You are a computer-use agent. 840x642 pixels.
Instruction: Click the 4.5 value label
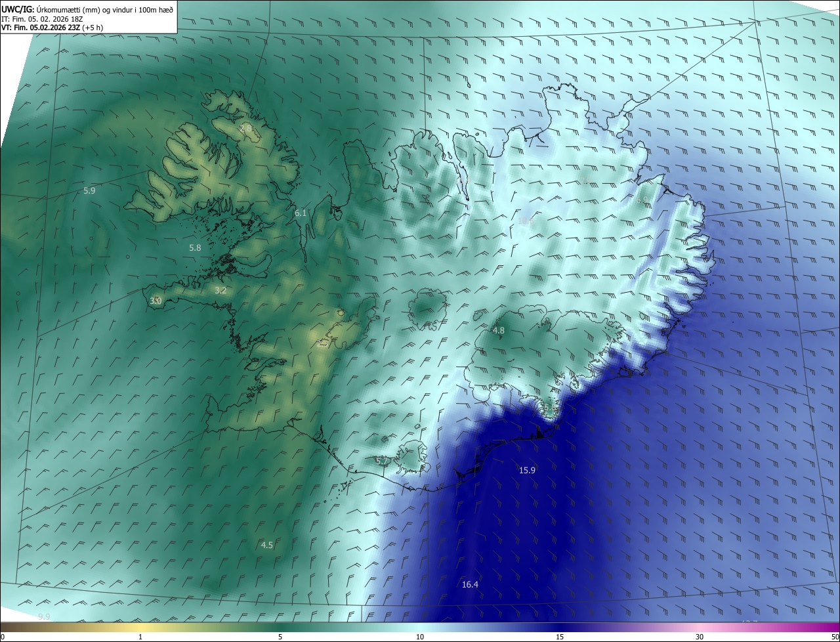(267, 545)
